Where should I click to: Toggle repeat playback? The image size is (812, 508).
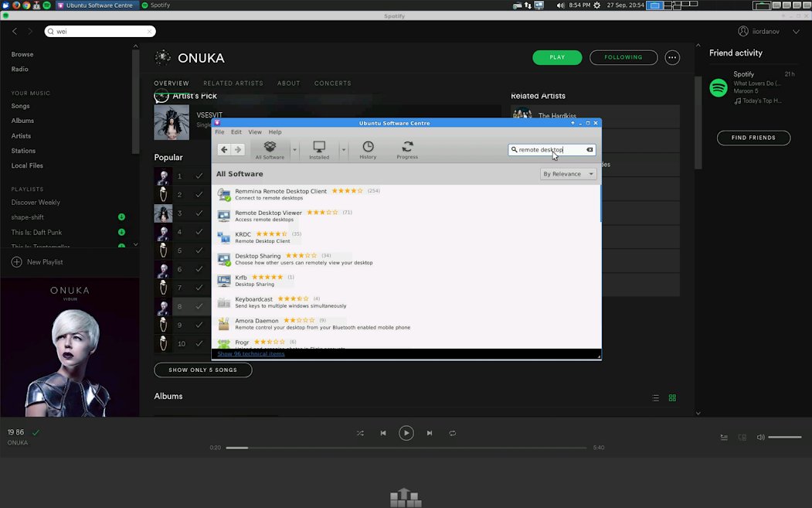point(453,434)
